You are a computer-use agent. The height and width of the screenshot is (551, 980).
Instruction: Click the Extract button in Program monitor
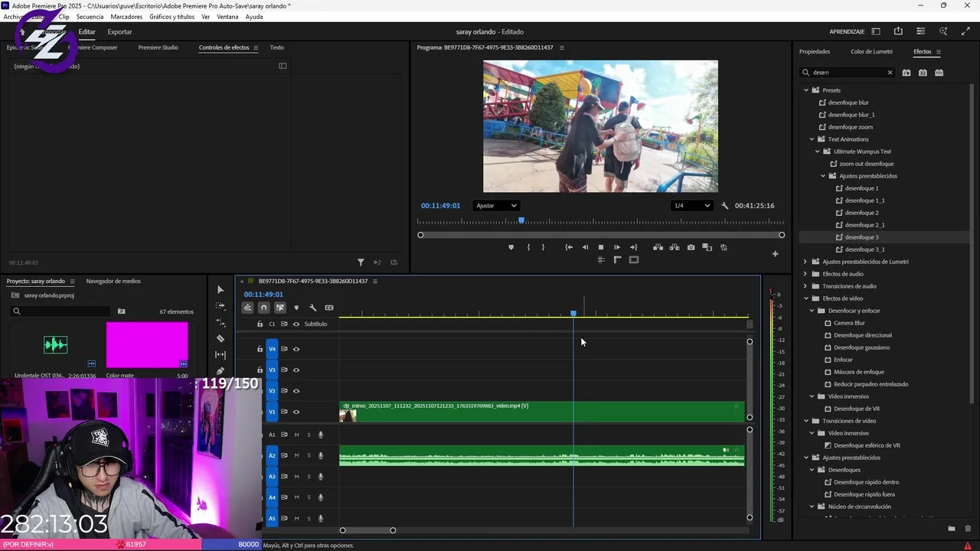pos(675,247)
